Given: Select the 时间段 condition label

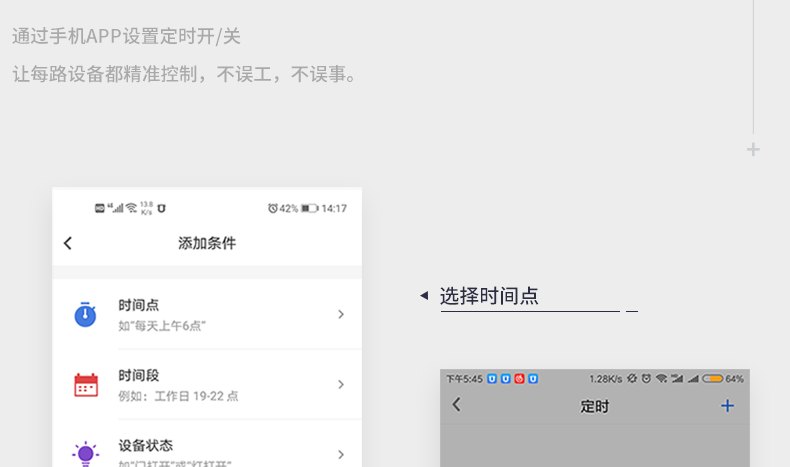Looking at the screenshot, I should click(x=138, y=375).
